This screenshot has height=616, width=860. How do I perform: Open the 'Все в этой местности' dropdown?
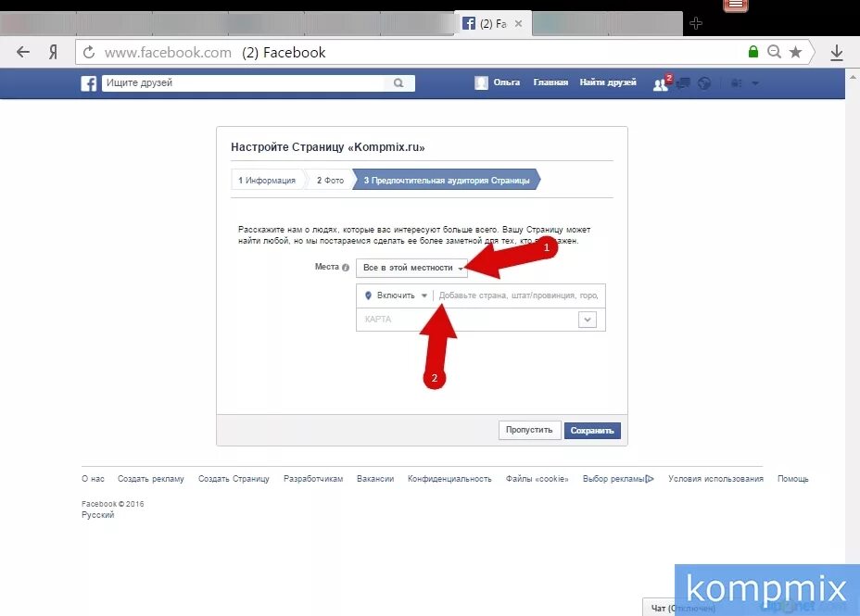pos(411,268)
